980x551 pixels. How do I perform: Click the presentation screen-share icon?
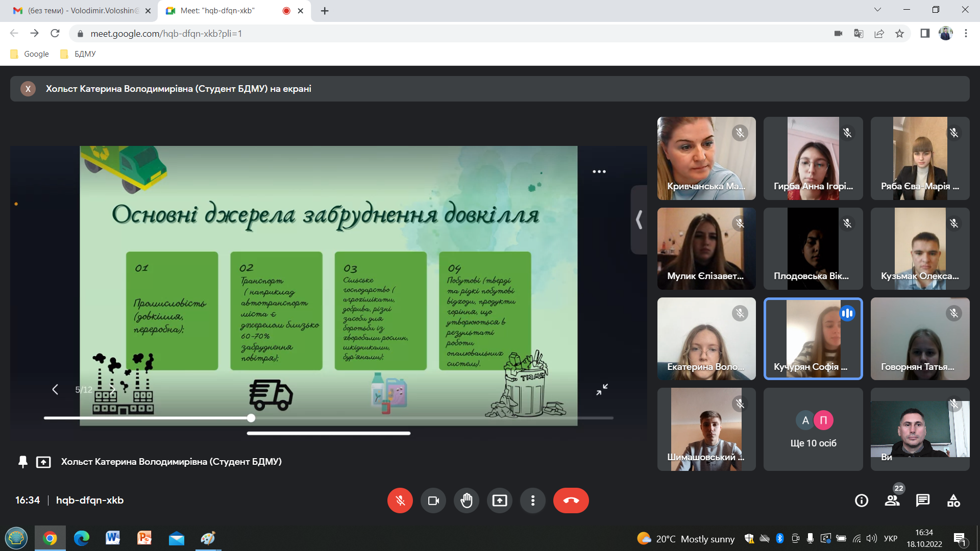(43, 462)
